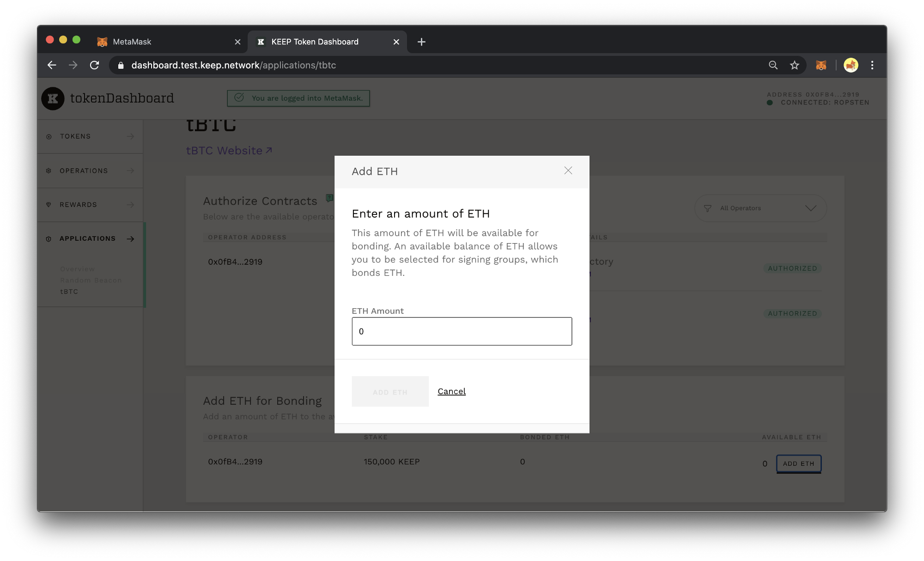The image size is (924, 561).
Task: Click the ADD ETH button in bonding table
Action: point(798,463)
